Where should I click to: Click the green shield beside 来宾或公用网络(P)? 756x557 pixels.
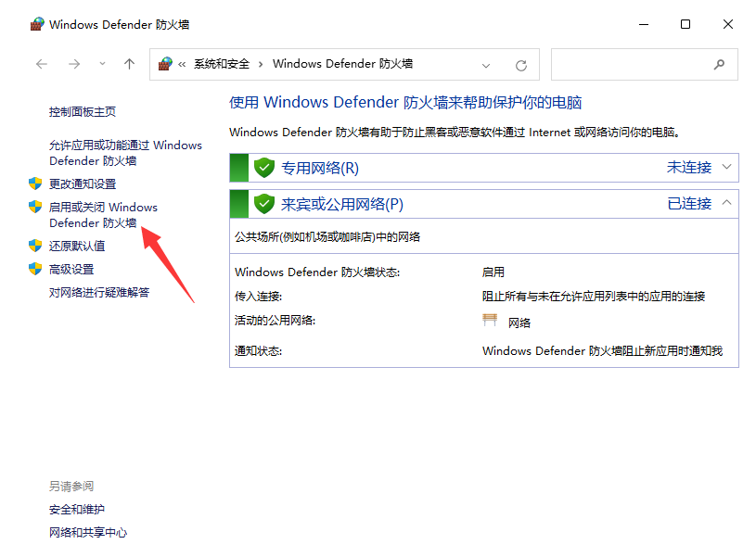point(264,204)
